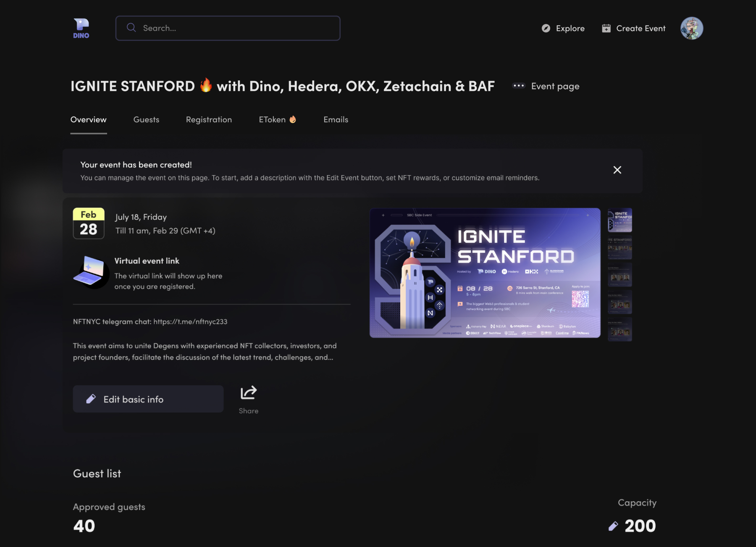Select the first banner thumbnail
The height and width of the screenshot is (547, 756).
[x=619, y=220]
